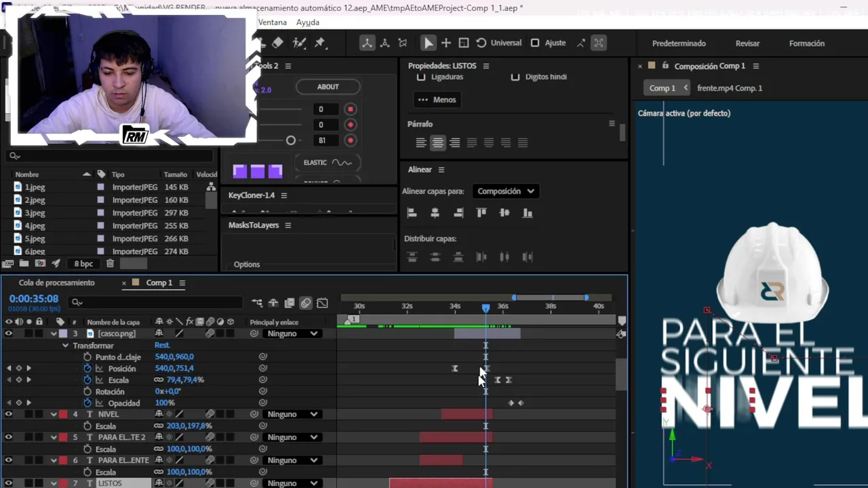Viewport: 868px width, 488px height.
Task: Collapse the NIVEL layer arrow
Action: point(54,414)
